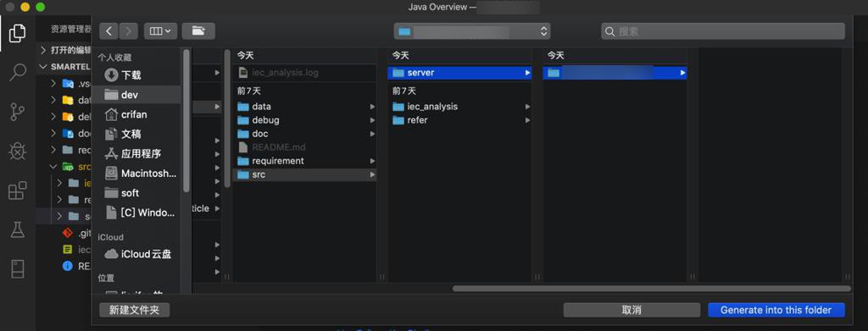
Task: Select the requirement folder
Action: click(304, 161)
